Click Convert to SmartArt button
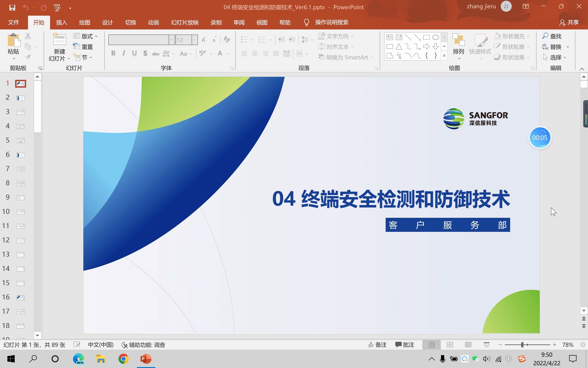This screenshot has height=368, width=588. coord(345,57)
